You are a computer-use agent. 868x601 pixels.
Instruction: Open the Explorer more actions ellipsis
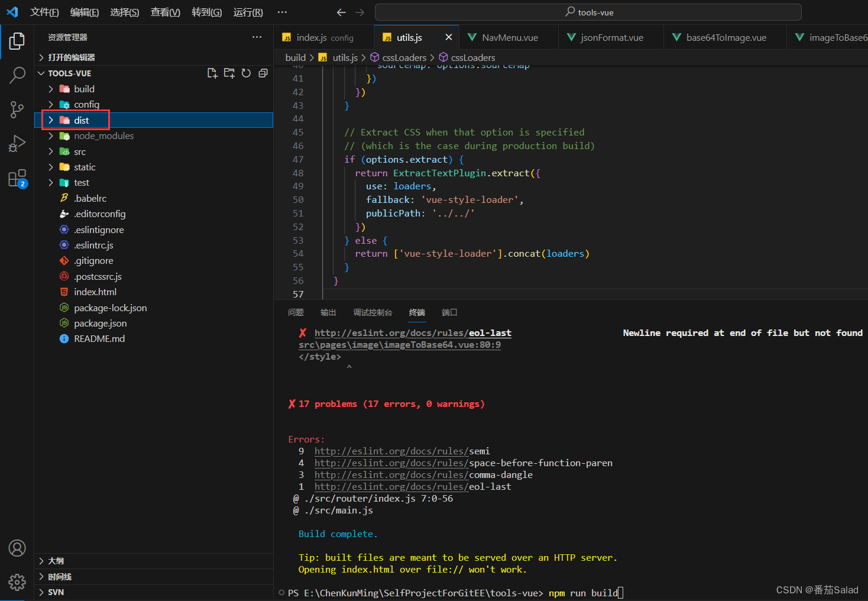click(257, 37)
